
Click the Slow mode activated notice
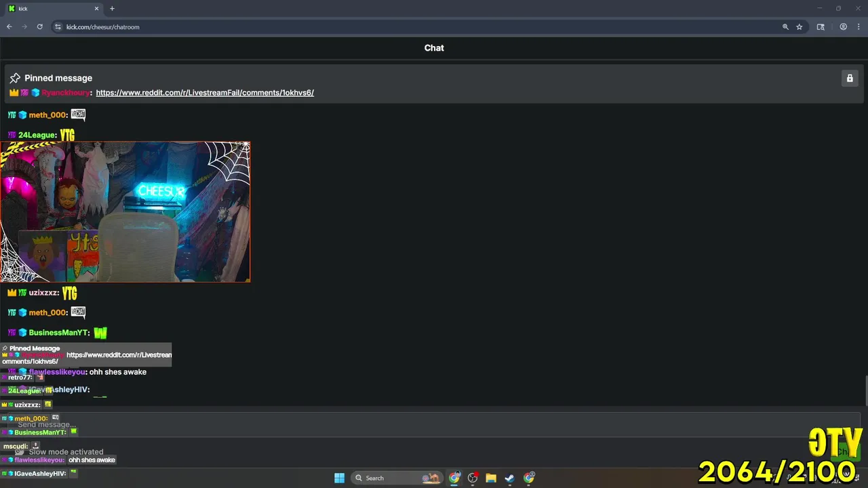[x=66, y=452]
